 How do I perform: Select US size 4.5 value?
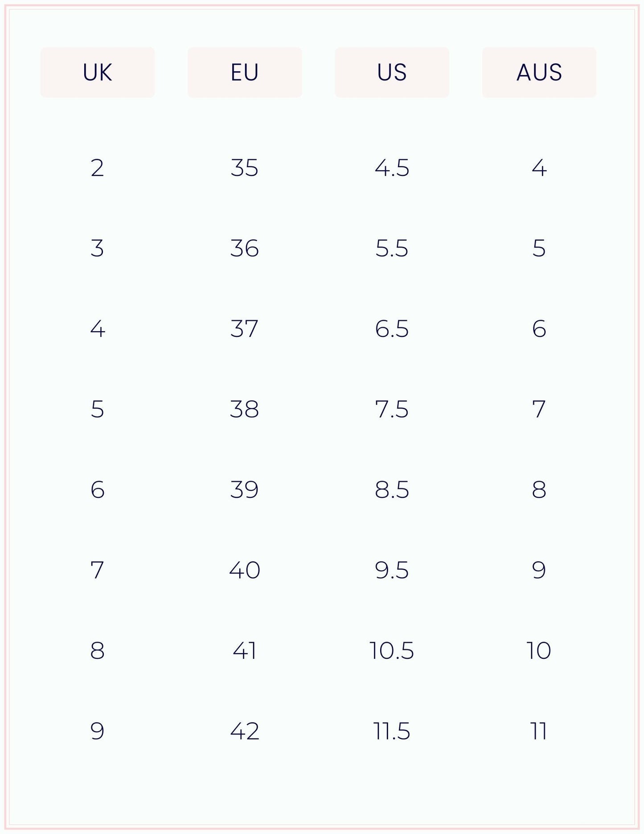[x=392, y=168]
